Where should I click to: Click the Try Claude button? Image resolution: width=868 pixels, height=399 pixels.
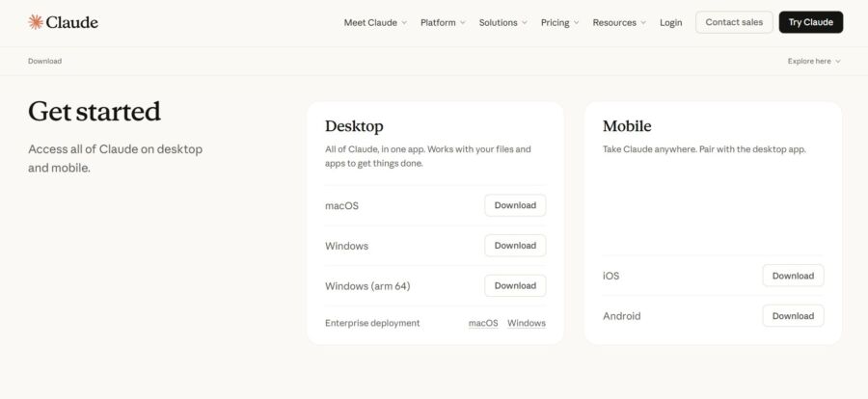tap(811, 22)
